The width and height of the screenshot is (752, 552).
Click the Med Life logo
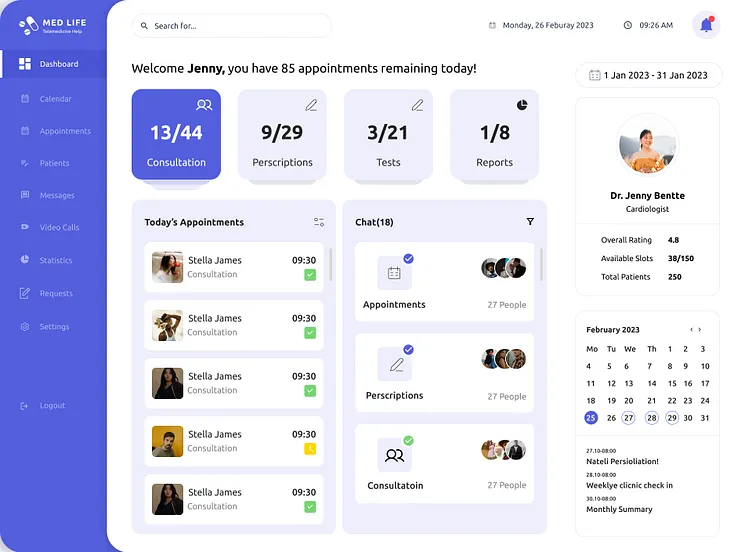[x=52, y=25]
